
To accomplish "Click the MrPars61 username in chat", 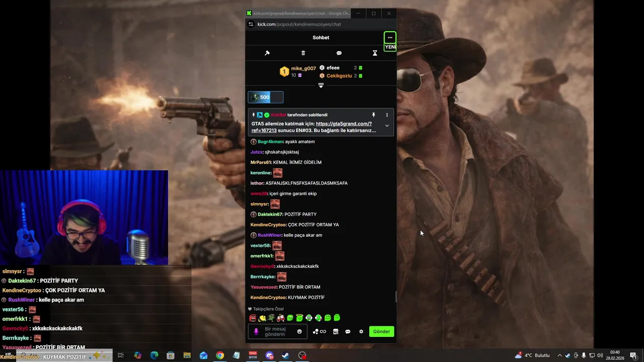I will 261,162.
